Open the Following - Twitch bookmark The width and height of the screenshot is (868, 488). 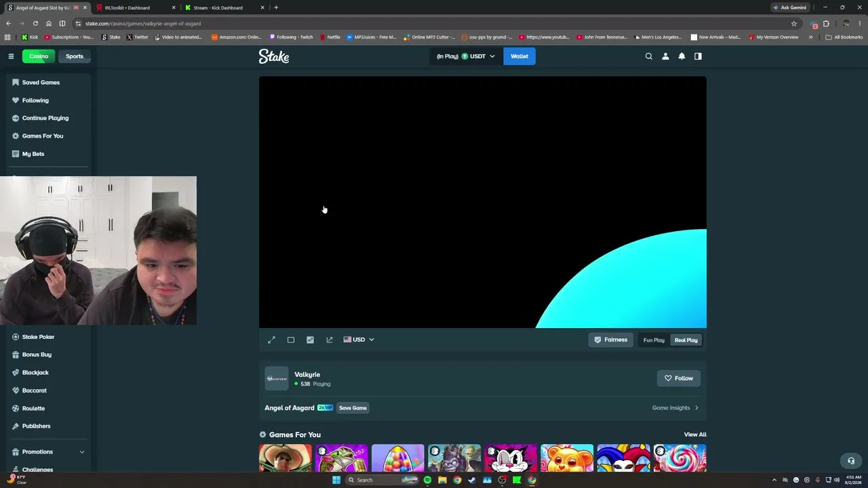[x=291, y=37]
